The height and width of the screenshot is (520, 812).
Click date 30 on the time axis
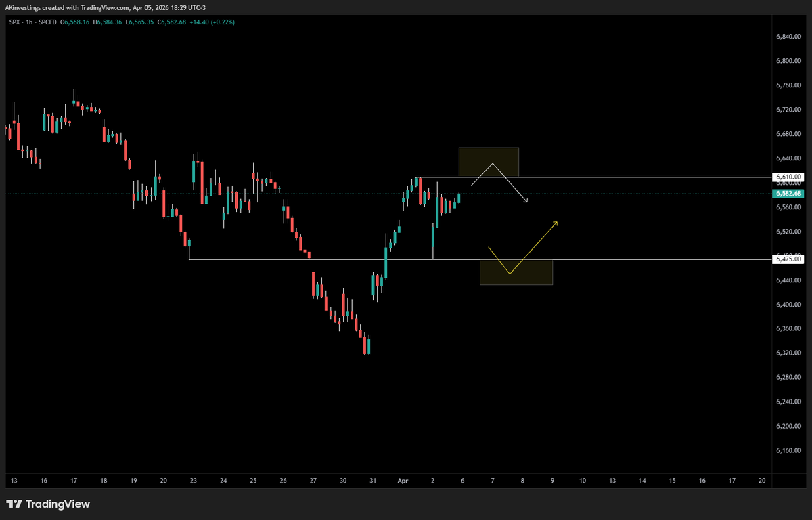pos(343,481)
